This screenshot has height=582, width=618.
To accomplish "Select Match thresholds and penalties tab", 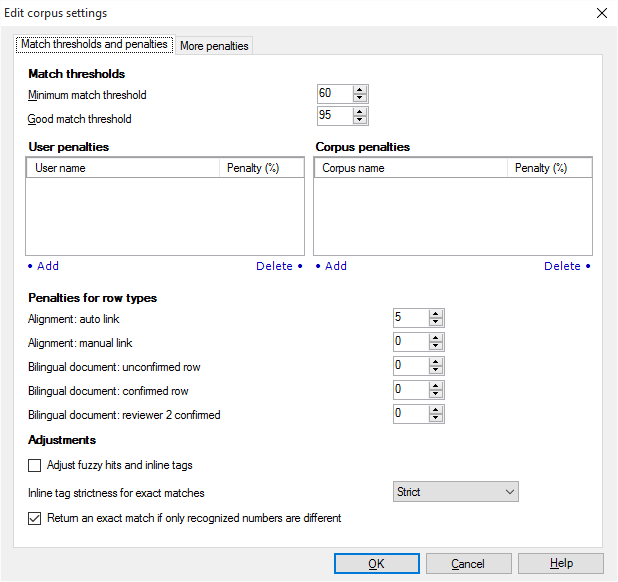I will pos(94,45).
